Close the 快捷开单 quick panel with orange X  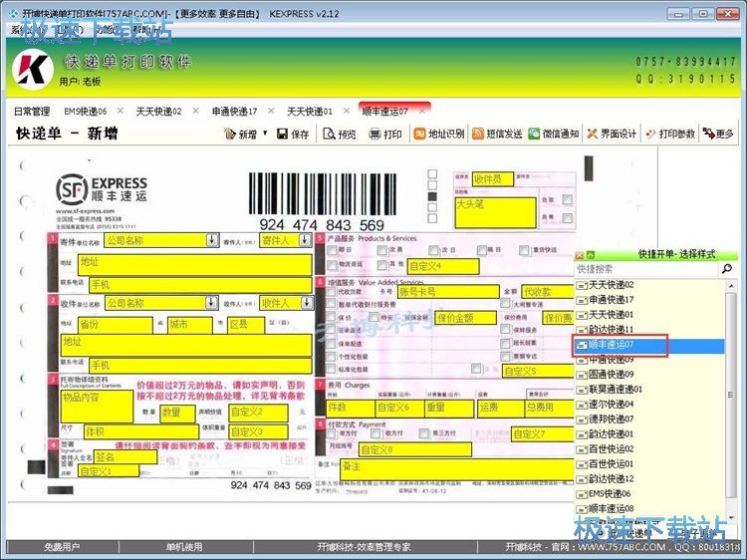coord(580,255)
